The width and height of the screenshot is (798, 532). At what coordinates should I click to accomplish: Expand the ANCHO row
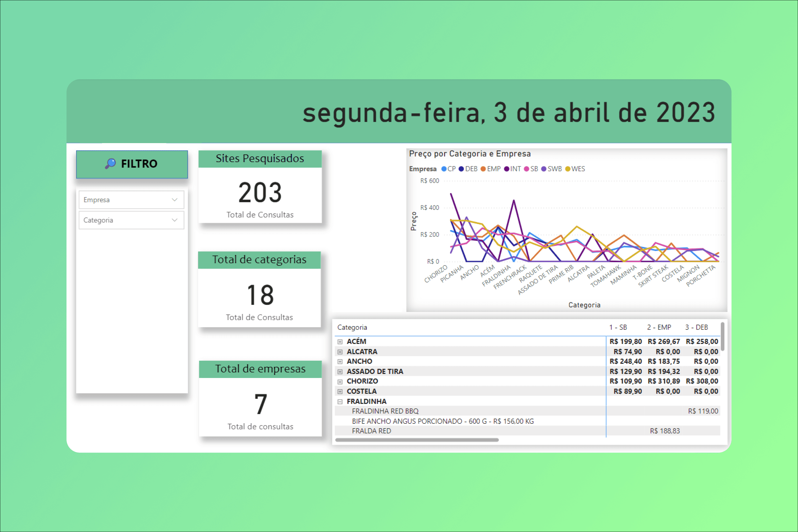pos(340,362)
